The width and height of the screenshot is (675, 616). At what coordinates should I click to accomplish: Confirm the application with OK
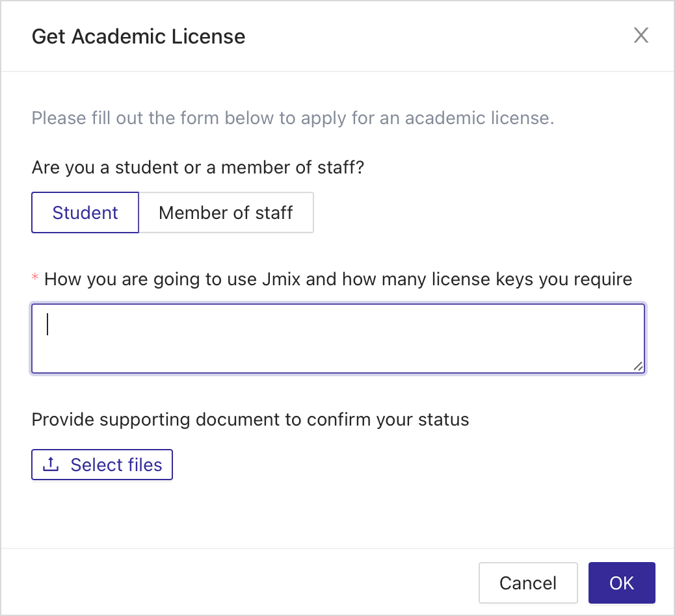pyautogui.click(x=621, y=582)
